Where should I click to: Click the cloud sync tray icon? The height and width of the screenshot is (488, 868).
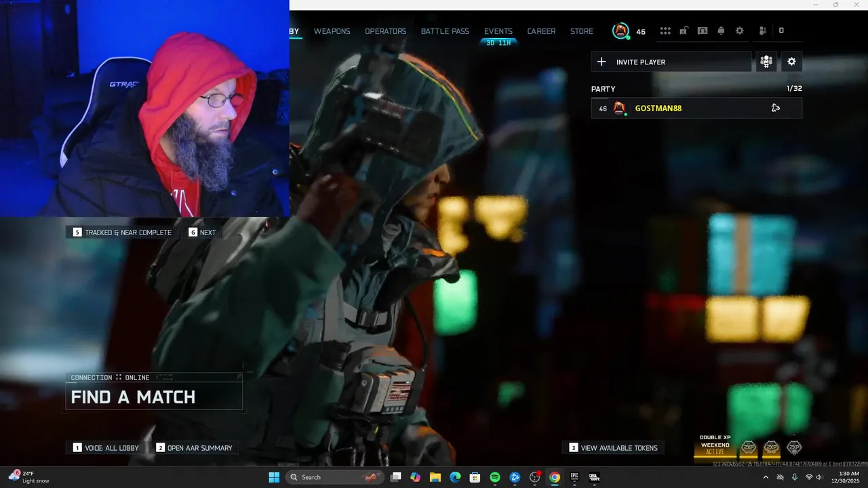(x=780, y=477)
